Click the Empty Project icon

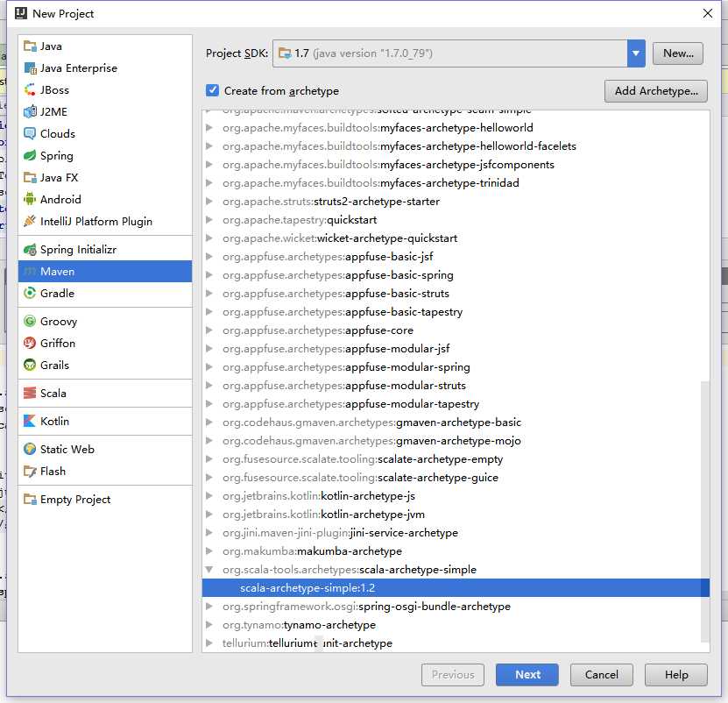tap(30, 500)
